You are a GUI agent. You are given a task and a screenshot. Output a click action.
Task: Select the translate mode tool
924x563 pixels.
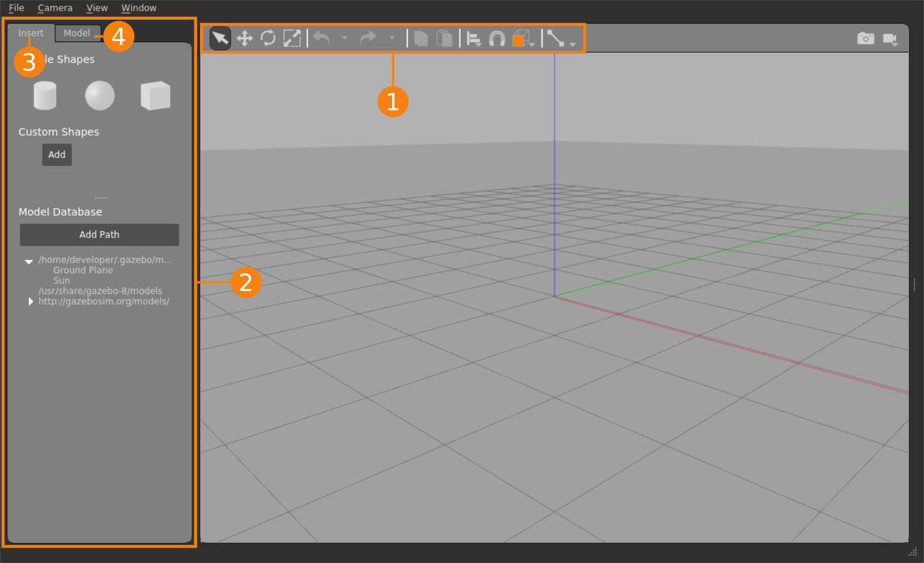pos(244,39)
